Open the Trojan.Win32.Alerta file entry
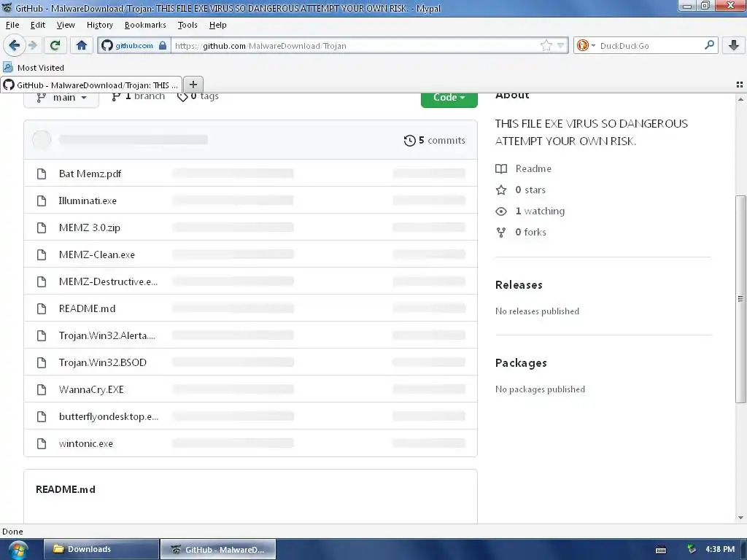The image size is (747, 560). tap(107, 335)
